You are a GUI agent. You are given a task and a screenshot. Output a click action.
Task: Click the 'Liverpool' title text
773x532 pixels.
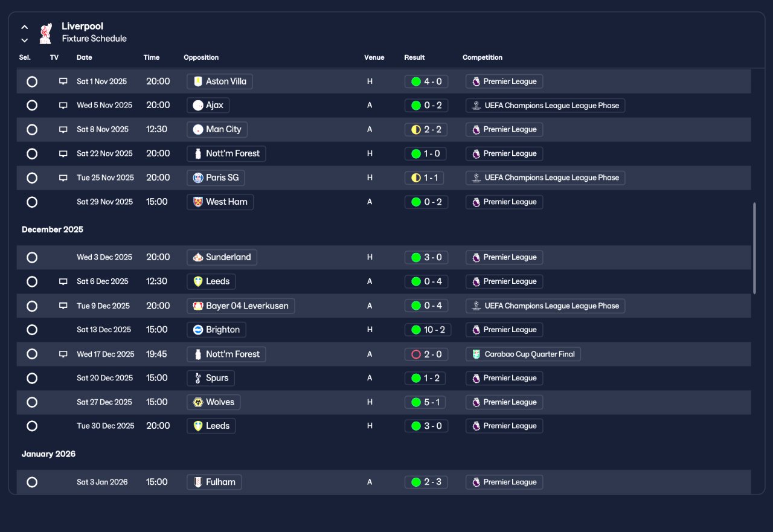82,27
